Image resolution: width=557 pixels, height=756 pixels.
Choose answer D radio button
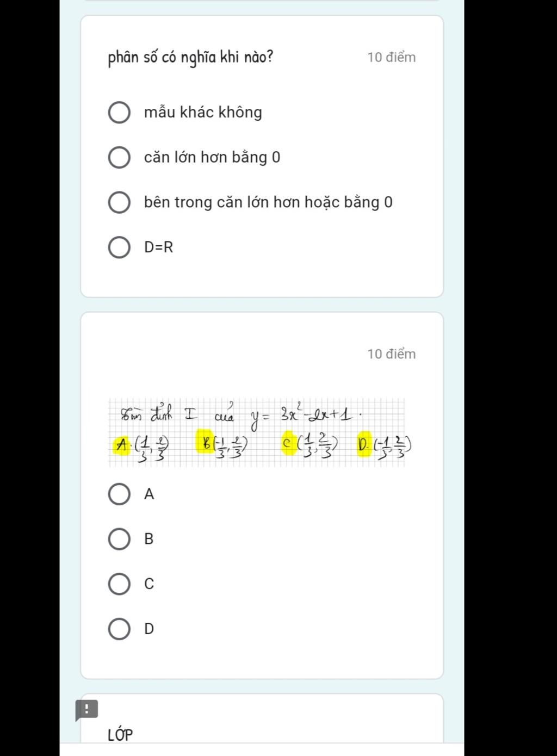pyautogui.click(x=119, y=629)
